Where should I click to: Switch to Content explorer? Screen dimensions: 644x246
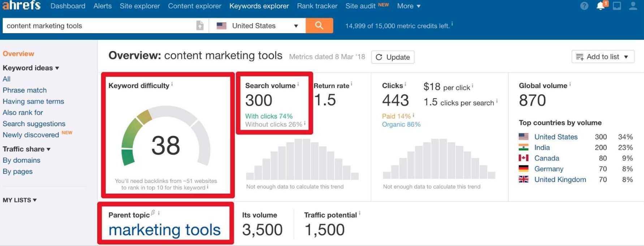click(195, 6)
